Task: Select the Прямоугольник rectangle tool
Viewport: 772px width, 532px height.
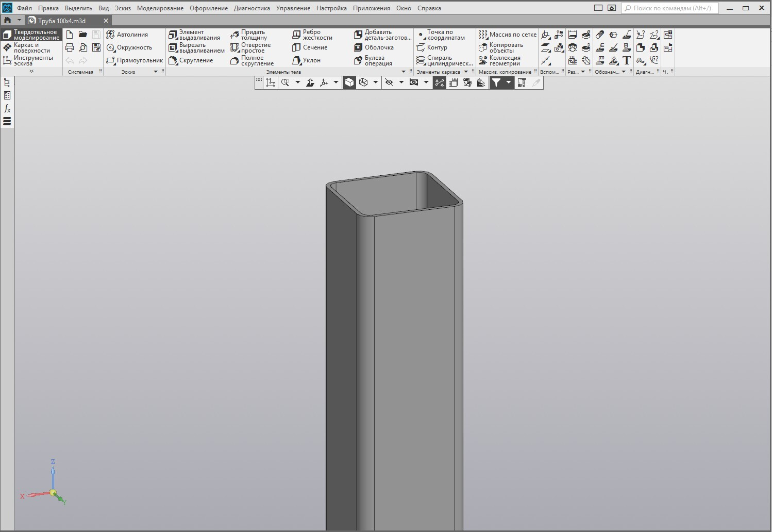Action: pyautogui.click(x=135, y=60)
